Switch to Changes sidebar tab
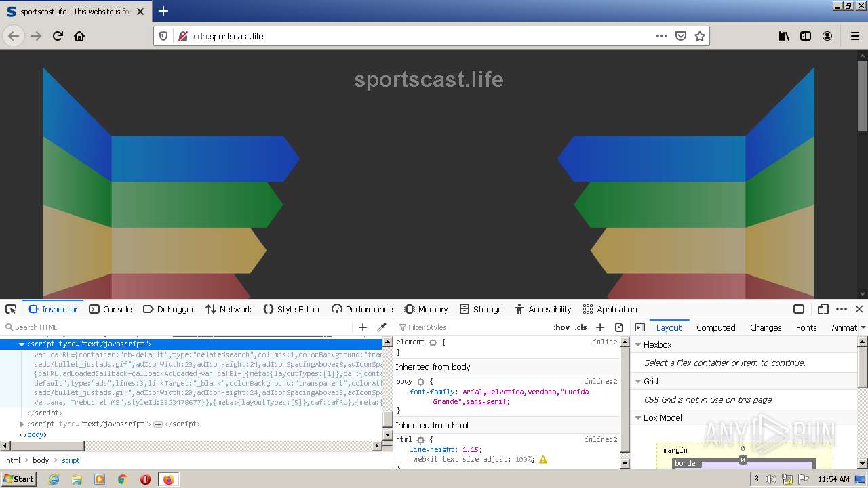Viewport: 868px width, 488px height. [766, 327]
